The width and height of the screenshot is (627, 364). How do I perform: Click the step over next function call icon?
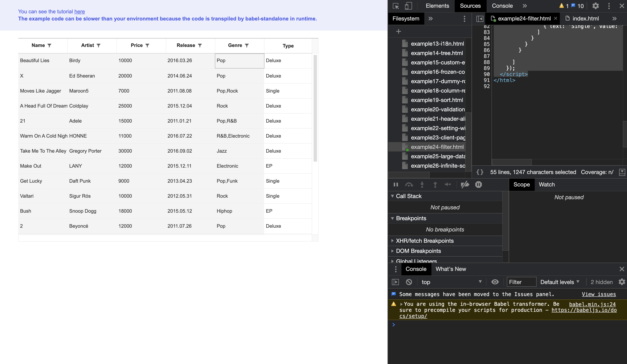[409, 185]
